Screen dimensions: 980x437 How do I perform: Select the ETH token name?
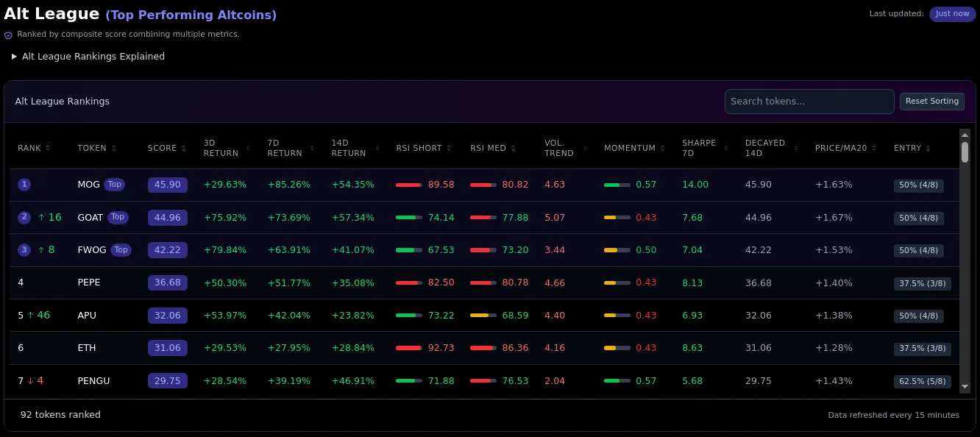87,348
